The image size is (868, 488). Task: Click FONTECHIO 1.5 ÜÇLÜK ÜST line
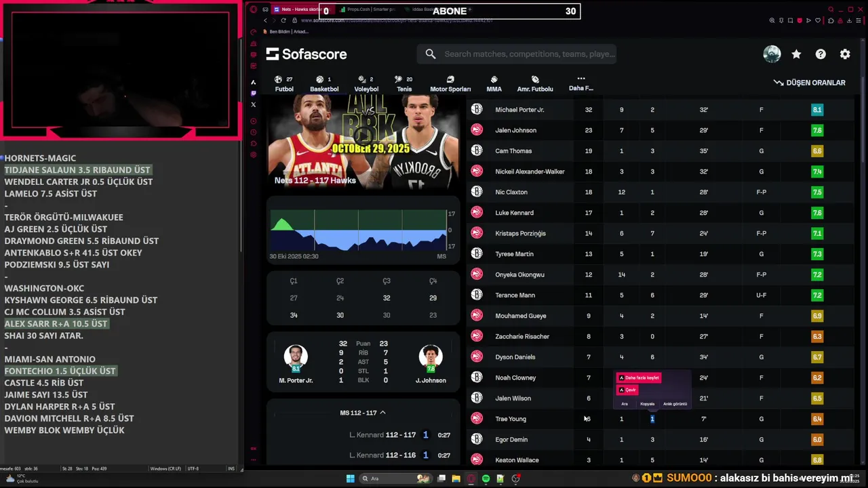tap(60, 371)
